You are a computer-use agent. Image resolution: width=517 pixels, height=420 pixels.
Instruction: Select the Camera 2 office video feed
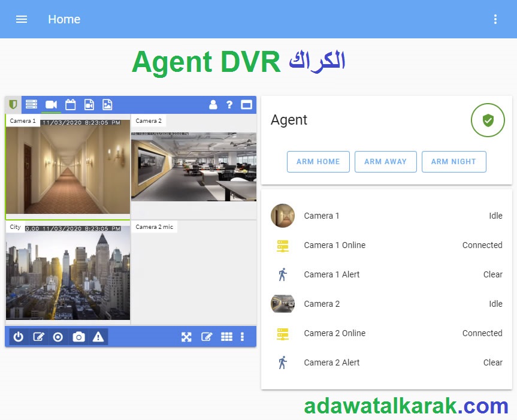click(x=194, y=167)
